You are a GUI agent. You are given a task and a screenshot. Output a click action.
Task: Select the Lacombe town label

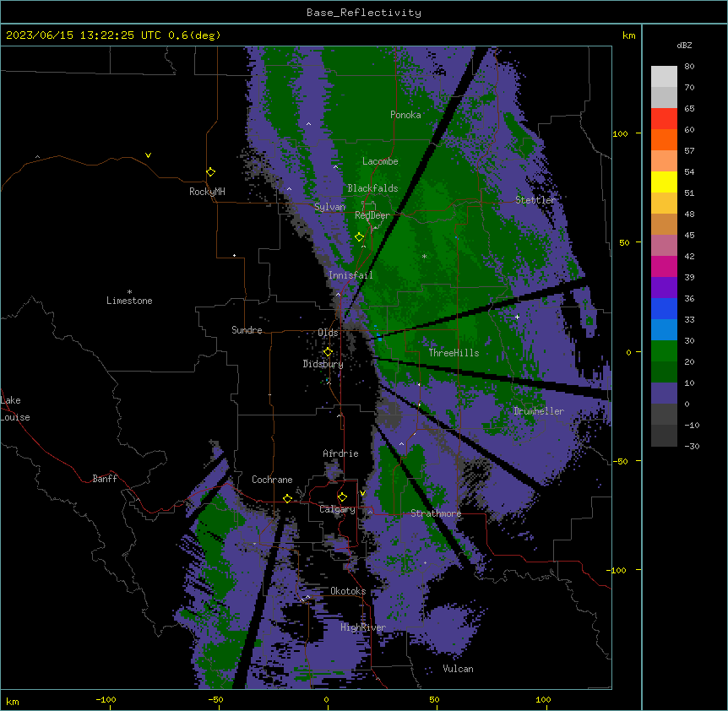380,161
